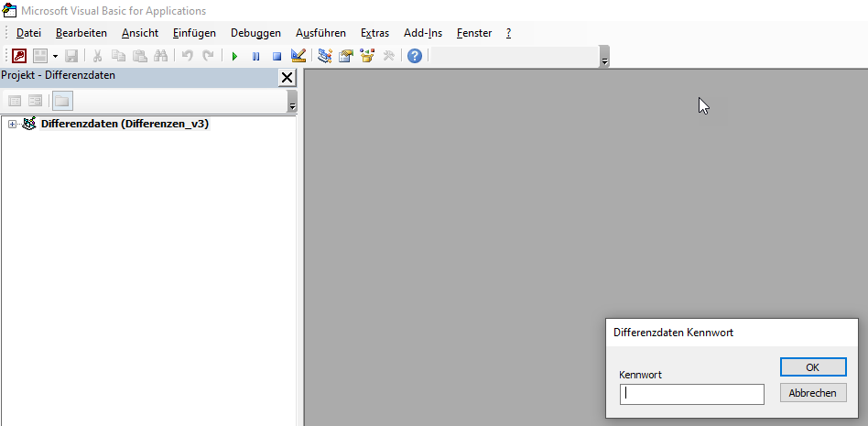The image size is (868, 426).
Task: Click the Cut scissors icon
Action: (x=97, y=56)
